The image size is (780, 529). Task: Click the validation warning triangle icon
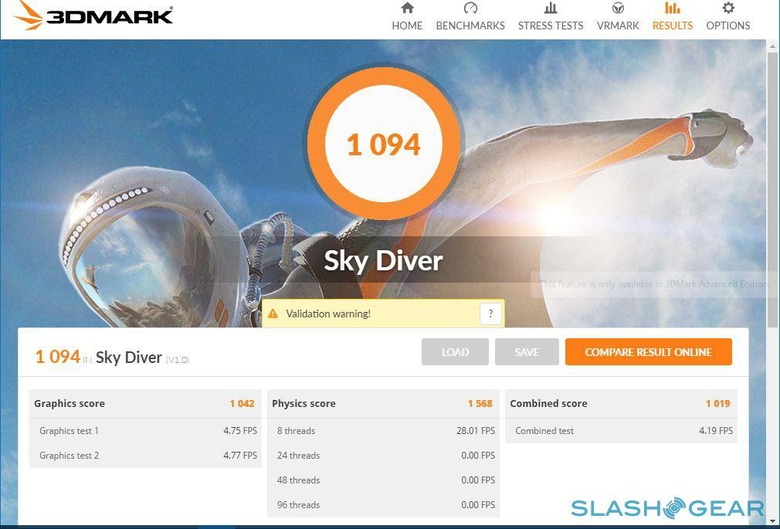273,314
